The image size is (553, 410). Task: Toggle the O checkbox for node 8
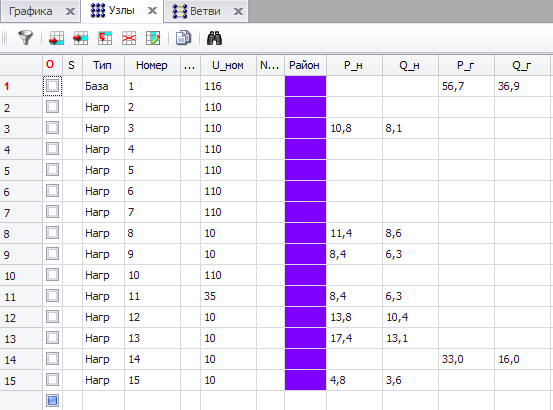[53, 233]
